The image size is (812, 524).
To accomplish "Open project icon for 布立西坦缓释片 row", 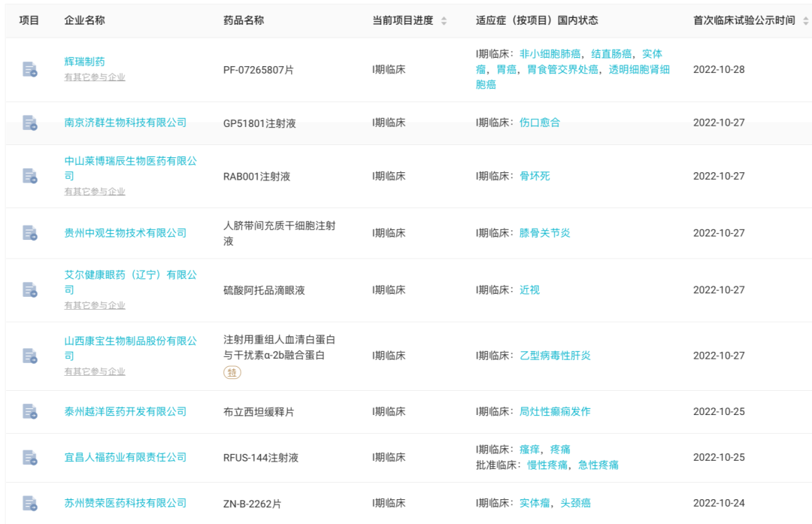I will (x=29, y=412).
